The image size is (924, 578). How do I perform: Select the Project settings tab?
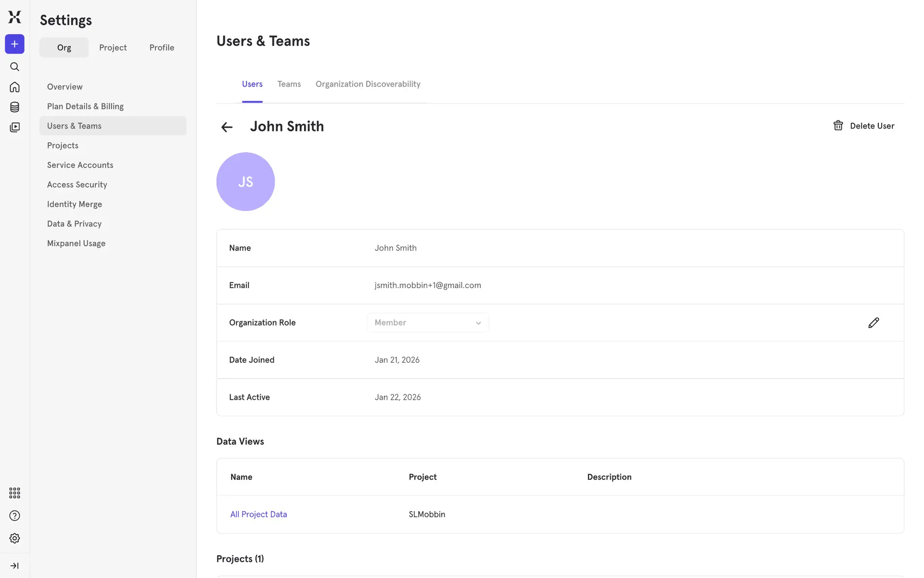pyautogui.click(x=113, y=48)
